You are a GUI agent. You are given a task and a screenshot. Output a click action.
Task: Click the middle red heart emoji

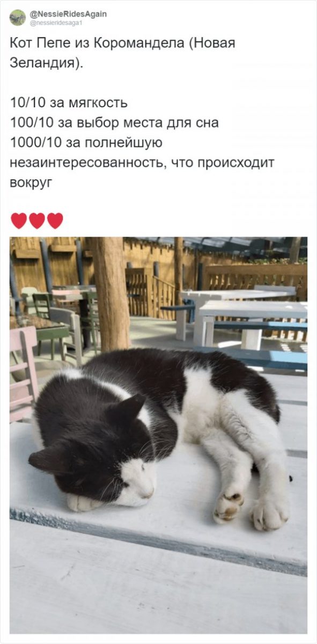pyautogui.click(x=37, y=221)
